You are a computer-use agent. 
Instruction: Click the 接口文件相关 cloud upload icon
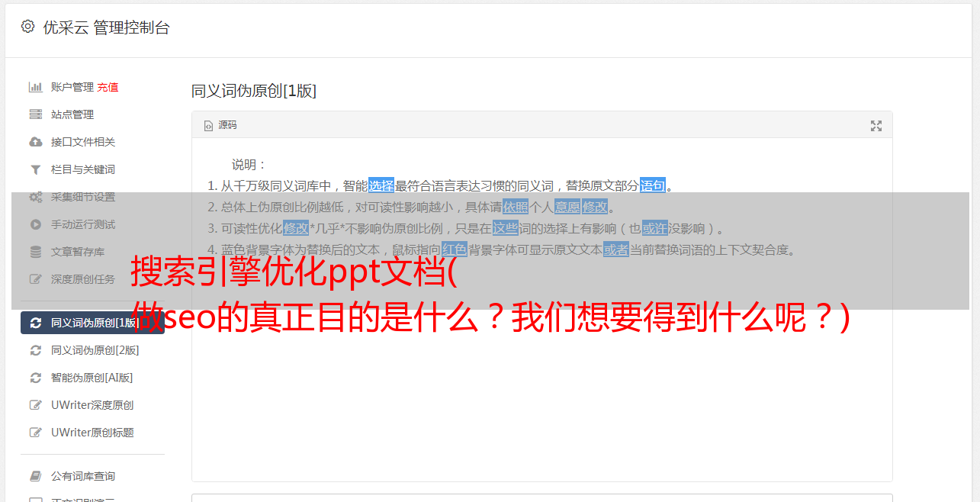35,142
